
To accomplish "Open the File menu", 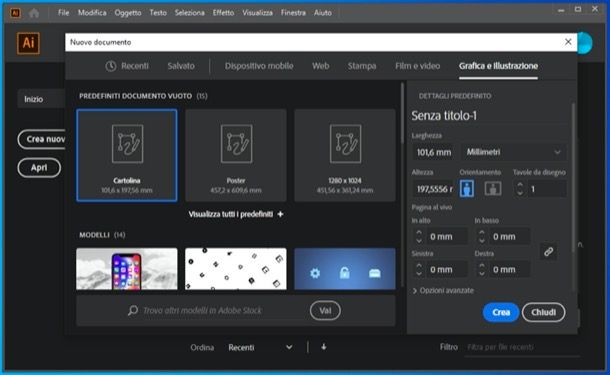I will (x=63, y=13).
